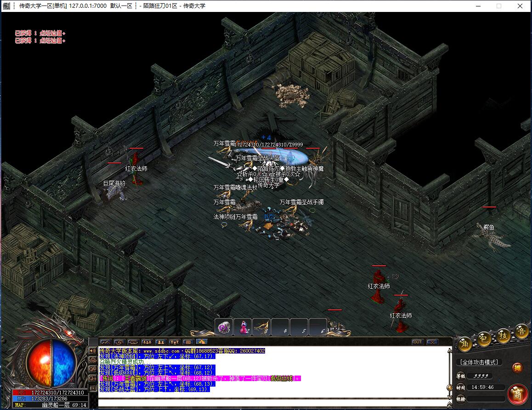Click the 红衣法师 near 巨尾海豹

(x=136, y=168)
